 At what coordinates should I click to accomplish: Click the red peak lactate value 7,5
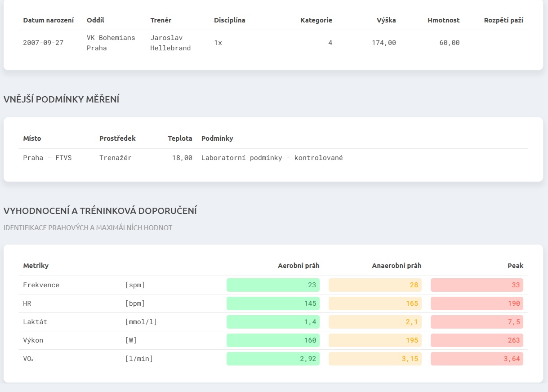click(477, 322)
